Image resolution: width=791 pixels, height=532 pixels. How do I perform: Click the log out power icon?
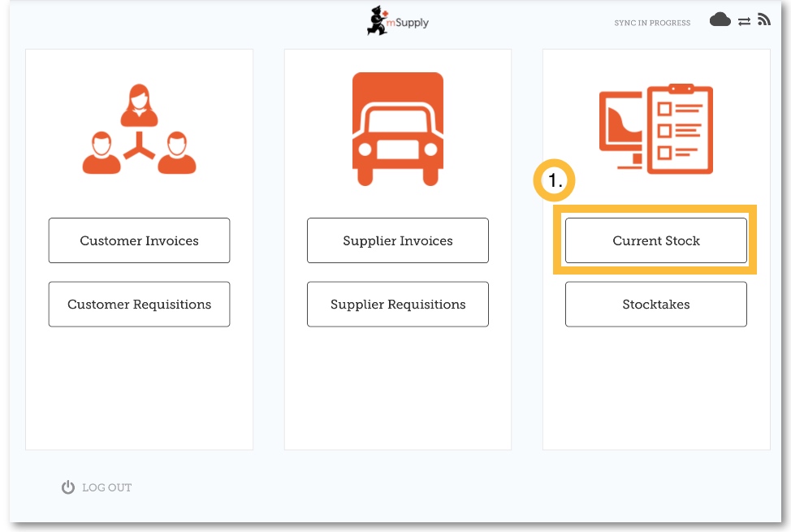[68, 487]
